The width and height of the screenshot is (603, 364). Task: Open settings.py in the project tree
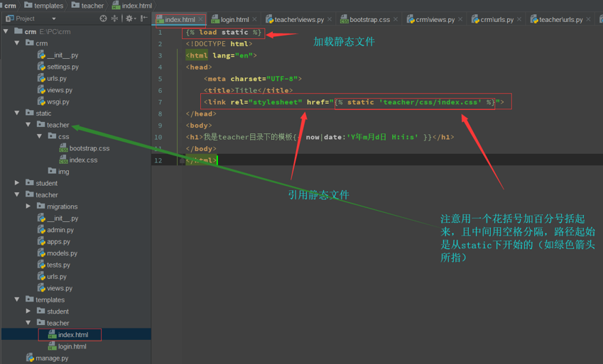click(x=63, y=67)
